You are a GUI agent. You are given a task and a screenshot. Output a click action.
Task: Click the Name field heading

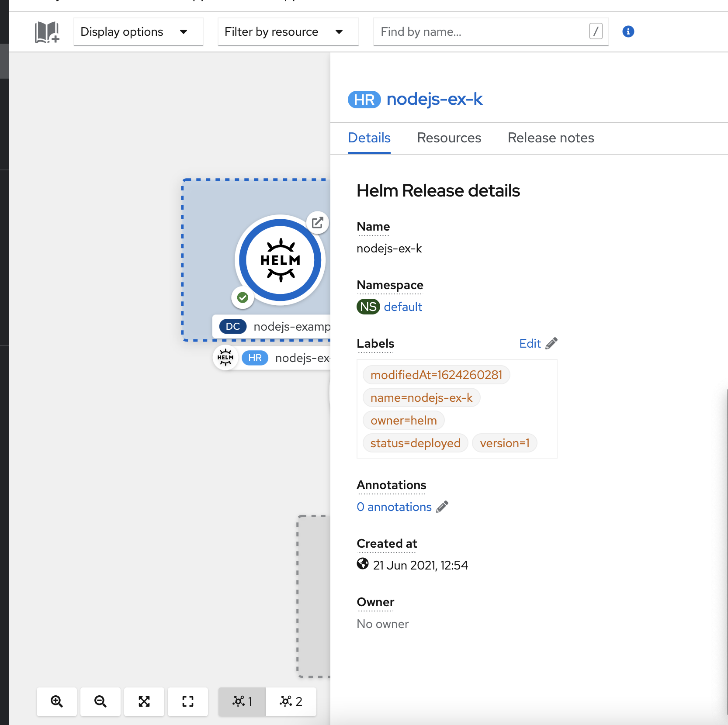373,227
